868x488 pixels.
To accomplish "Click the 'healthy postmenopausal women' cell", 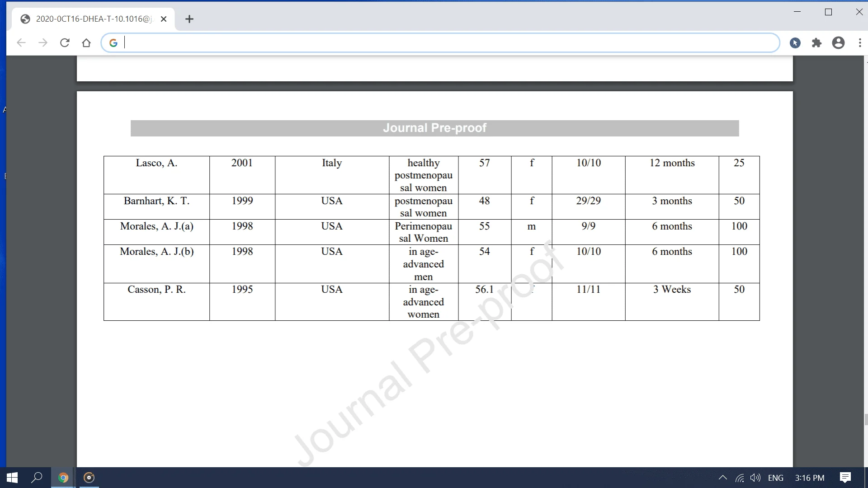I will [424, 175].
